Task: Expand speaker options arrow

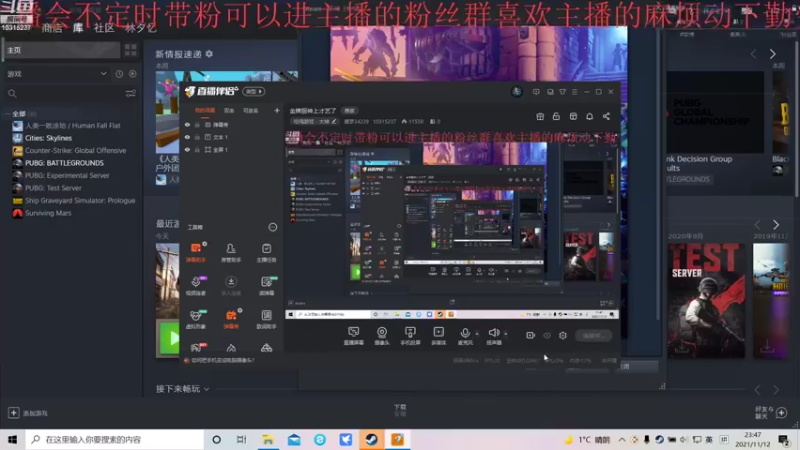Action: click(x=506, y=334)
